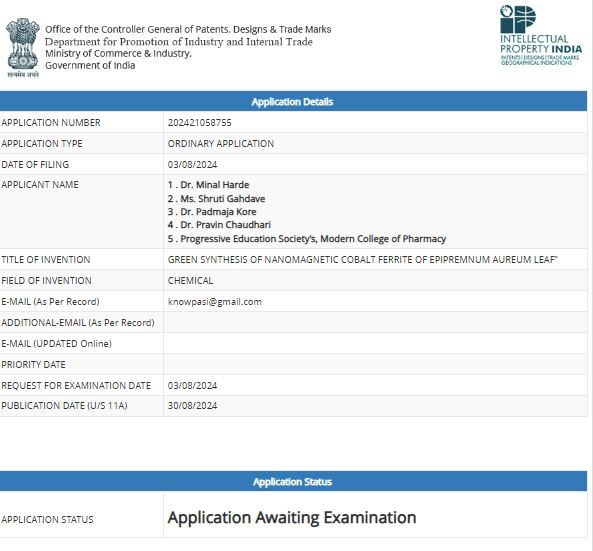Click the Office of the Controller General heading
The height and width of the screenshot is (551, 593).
[x=188, y=29]
